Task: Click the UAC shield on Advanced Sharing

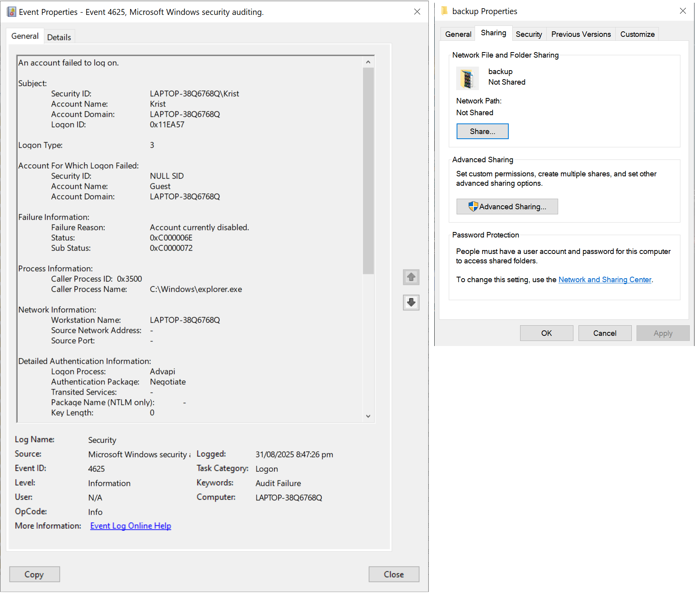Action: pos(474,207)
